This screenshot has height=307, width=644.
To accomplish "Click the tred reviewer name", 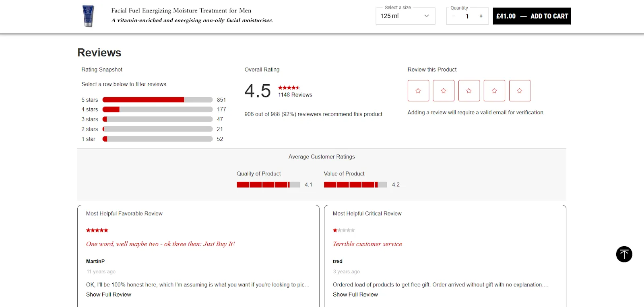I will 338,262.
